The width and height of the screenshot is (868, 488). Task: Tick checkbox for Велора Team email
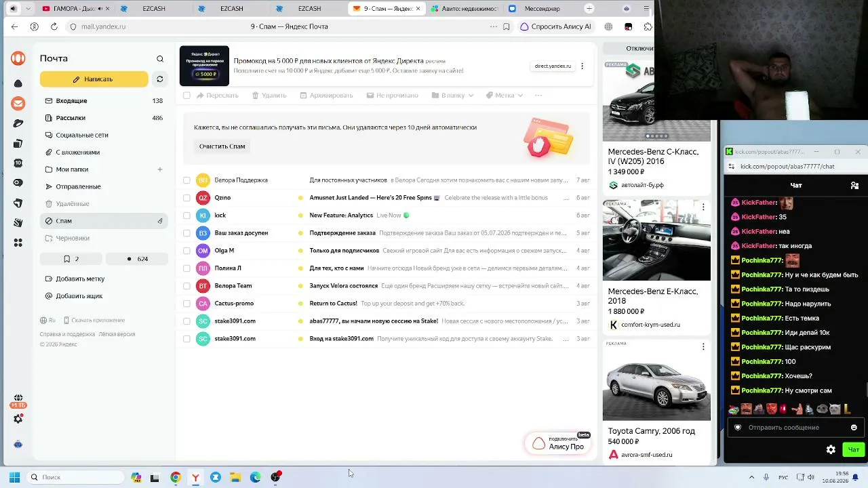click(186, 286)
